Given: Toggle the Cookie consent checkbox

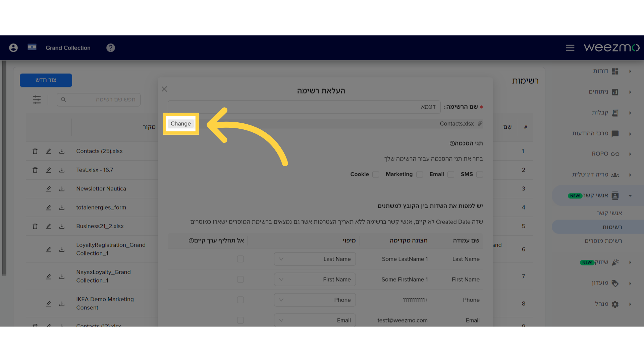Looking at the screenshot, I should pos(375,174).
